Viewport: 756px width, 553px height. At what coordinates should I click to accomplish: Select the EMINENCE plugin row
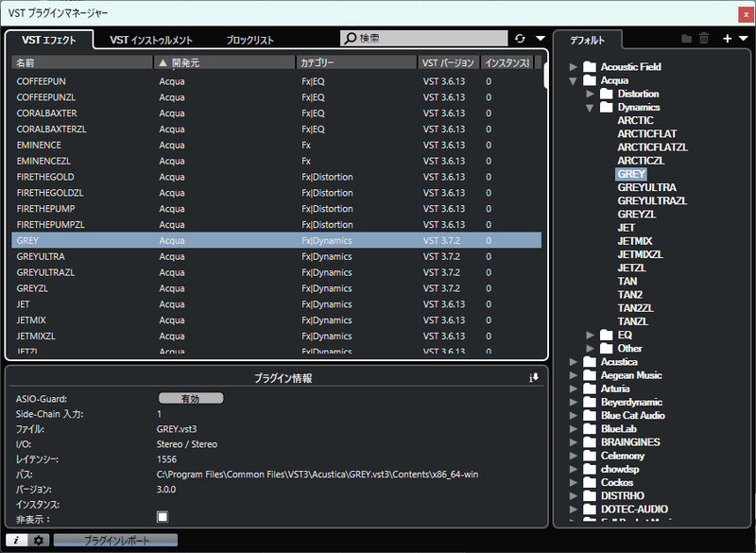click(276, 146)
